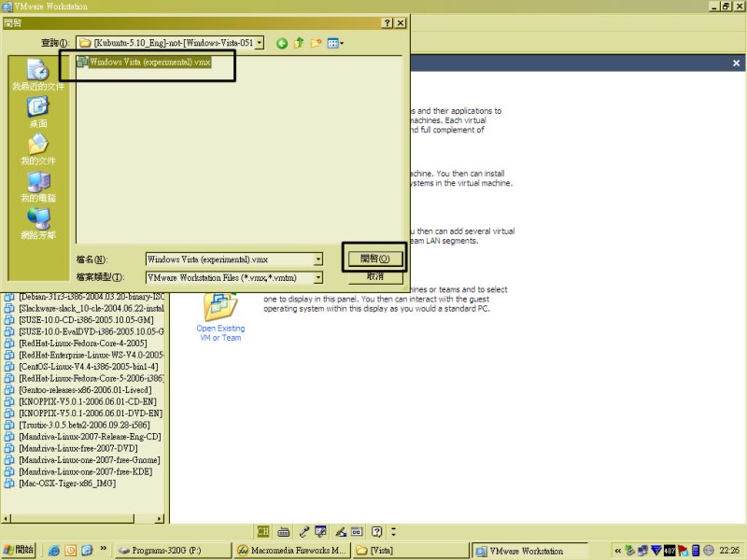Click the Open Existing VM folder icon
747x560 pixels.
[219, 308]
